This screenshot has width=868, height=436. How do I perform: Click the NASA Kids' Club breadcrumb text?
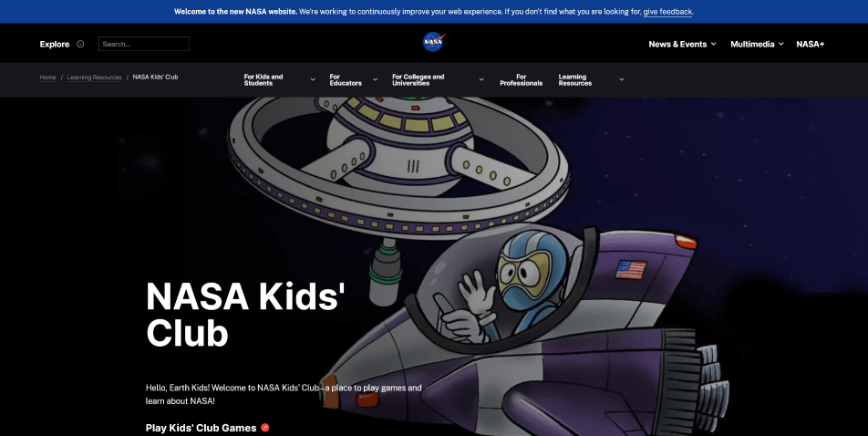point(156,77)
